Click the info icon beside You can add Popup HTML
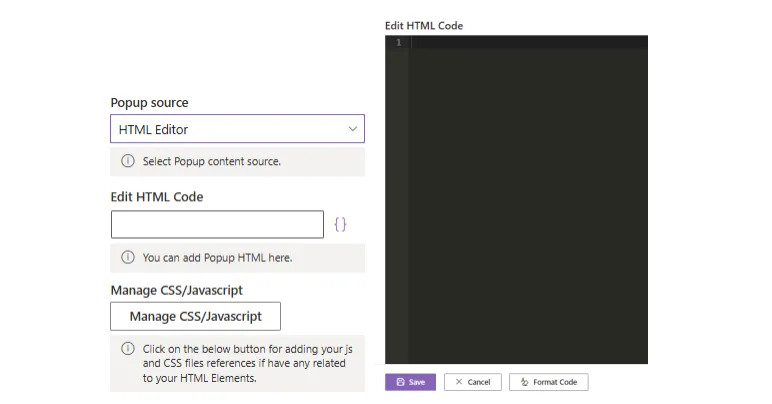 (x=128, y=257)
